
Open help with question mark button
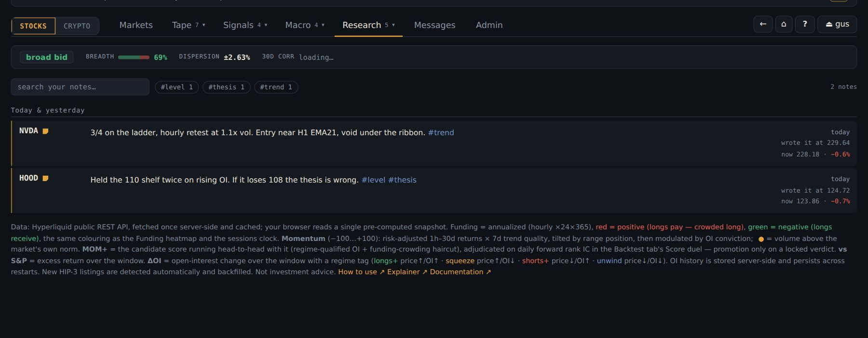[x=805, y=24]
